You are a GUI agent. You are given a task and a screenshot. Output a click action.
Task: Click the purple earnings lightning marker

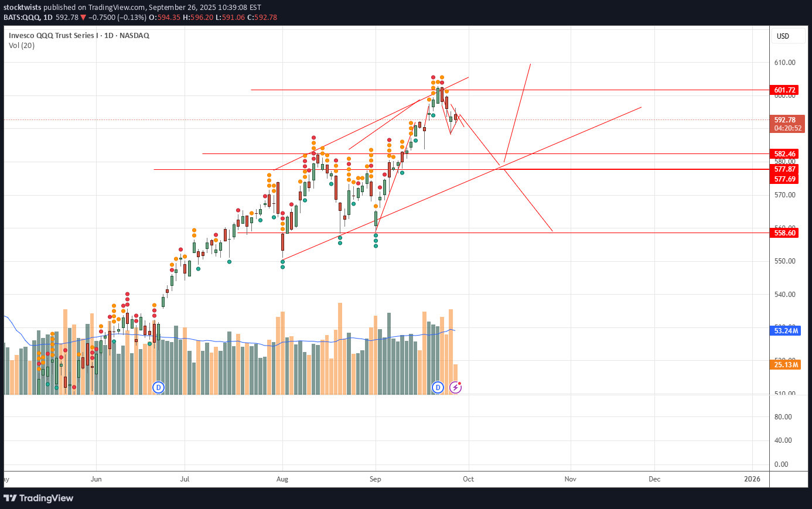coord(455,387)
